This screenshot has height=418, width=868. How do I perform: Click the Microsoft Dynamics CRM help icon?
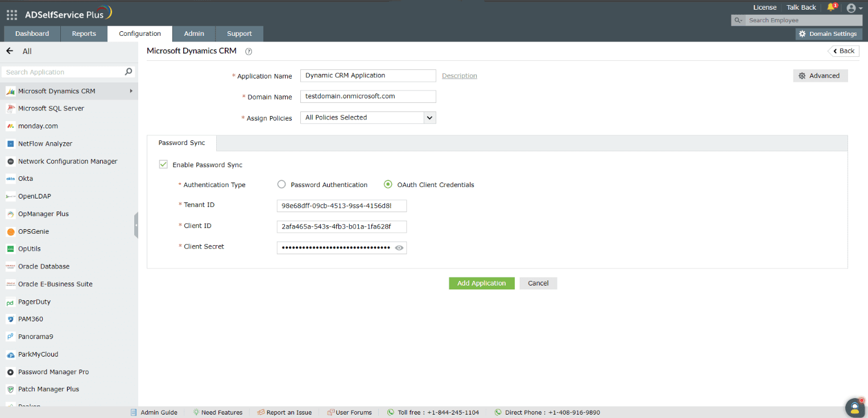[x=249, y=51]
